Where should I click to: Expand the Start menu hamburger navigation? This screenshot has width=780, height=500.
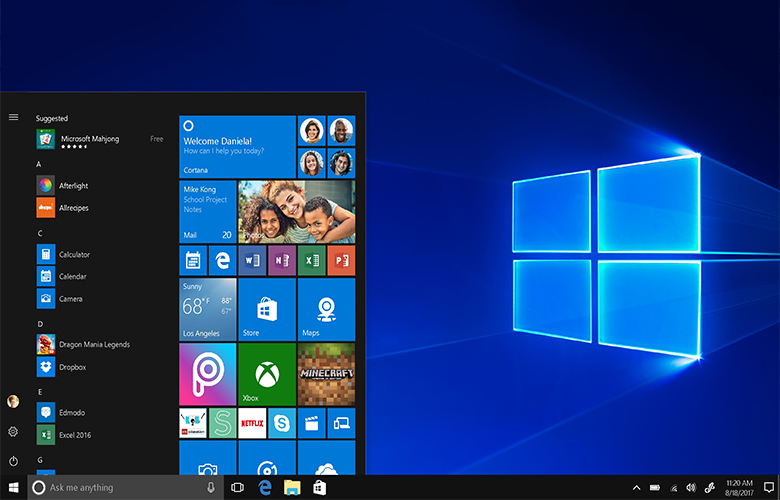coord(13,117)
